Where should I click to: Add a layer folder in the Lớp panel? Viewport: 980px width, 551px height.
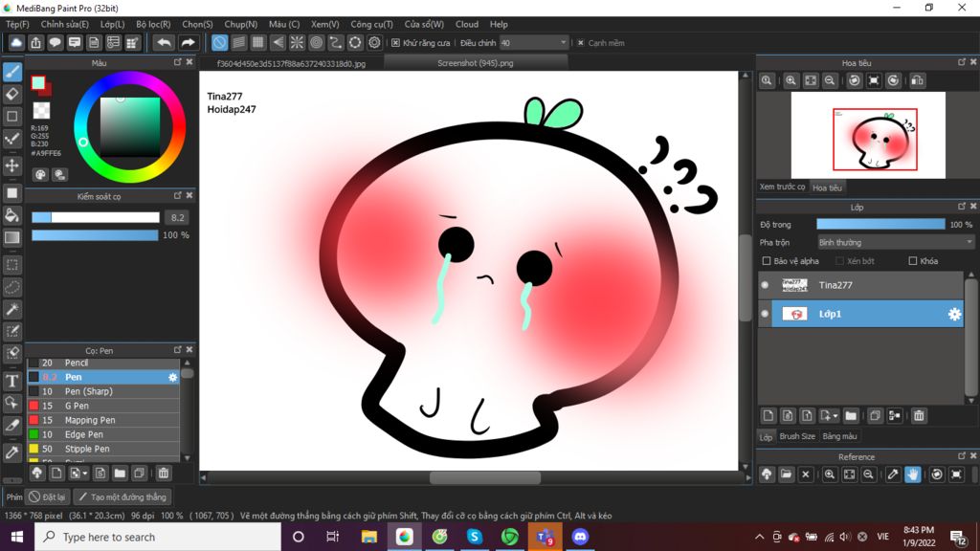[851, 415]
